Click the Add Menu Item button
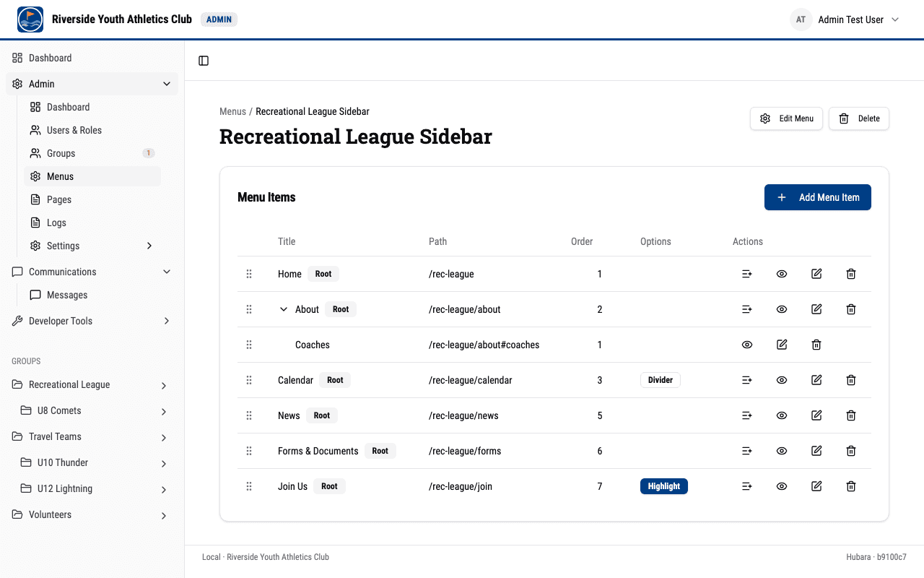The height and width of the screenshot is (578, 924). pos(818,197)
